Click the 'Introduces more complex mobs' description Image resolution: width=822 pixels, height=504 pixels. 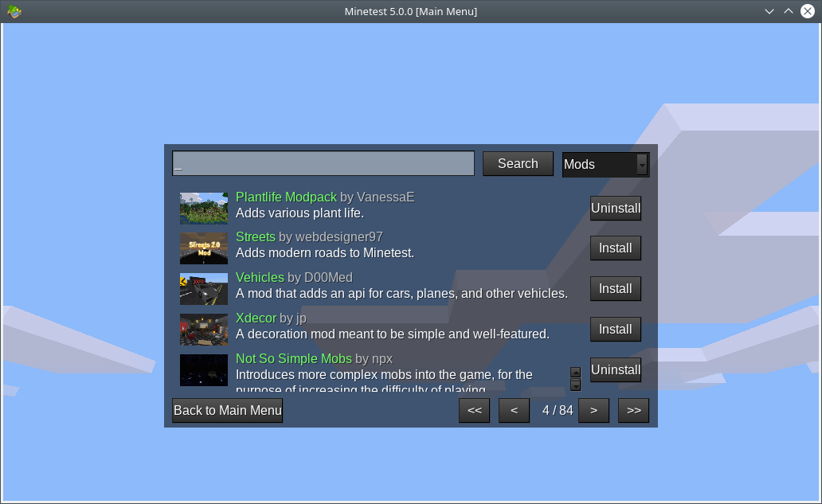point(384,381)
